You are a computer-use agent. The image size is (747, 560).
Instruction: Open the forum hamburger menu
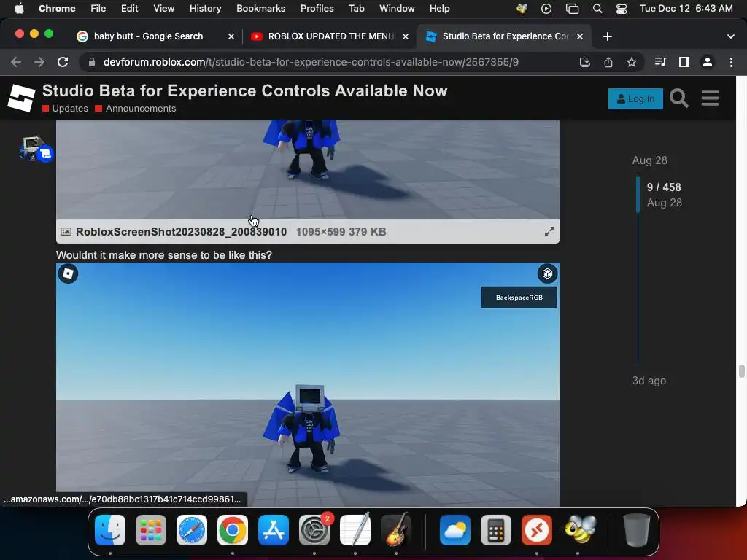point(710,98)
